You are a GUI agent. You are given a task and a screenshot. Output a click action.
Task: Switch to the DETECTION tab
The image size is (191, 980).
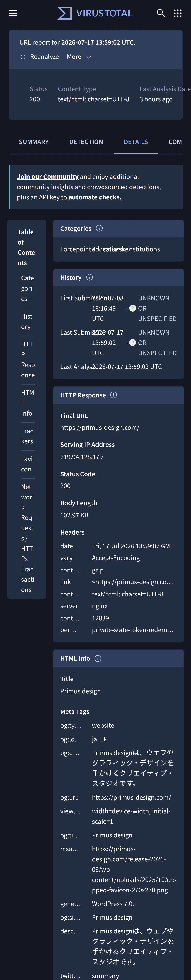click(x=86, y=142)
